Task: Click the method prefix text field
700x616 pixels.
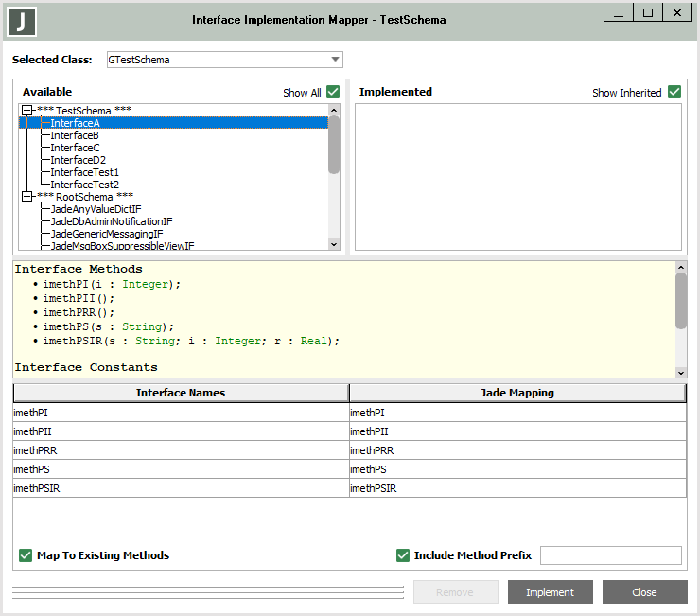Action: coord(610,555)
